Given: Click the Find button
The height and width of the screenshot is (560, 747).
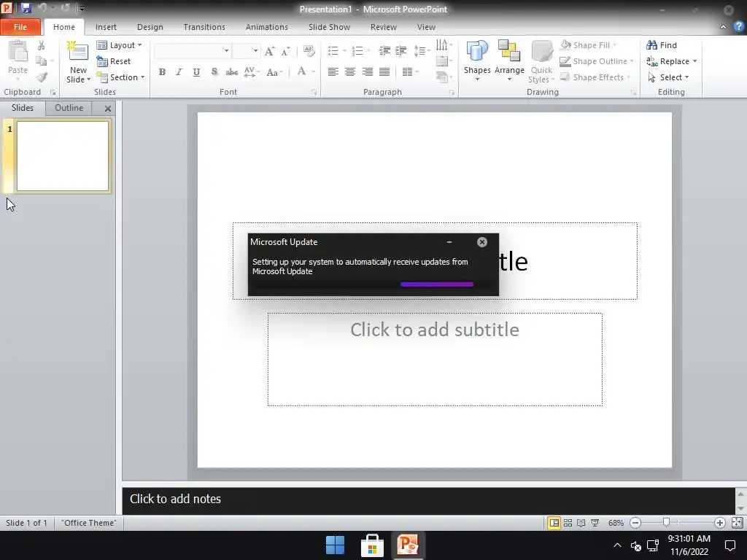Looking at the screenshot, I should pyautogui.click(x=662, y=45).
